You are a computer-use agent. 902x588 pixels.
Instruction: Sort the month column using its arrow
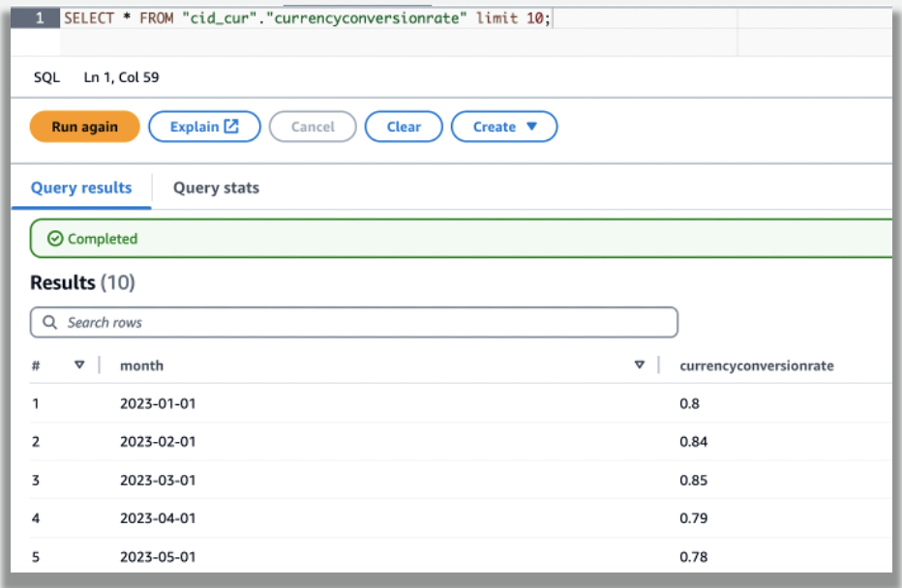639,365
